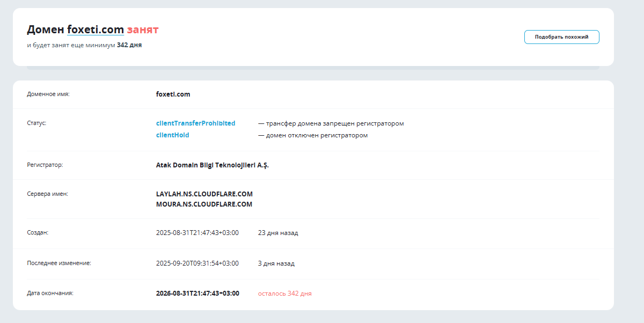Click "домен отключен регистратором" description
Screen dimensions: 644x323
(x=317, y=135)
